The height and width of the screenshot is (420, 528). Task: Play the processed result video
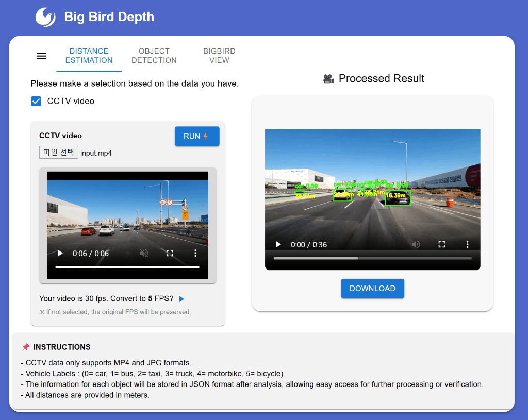[278, 244]
